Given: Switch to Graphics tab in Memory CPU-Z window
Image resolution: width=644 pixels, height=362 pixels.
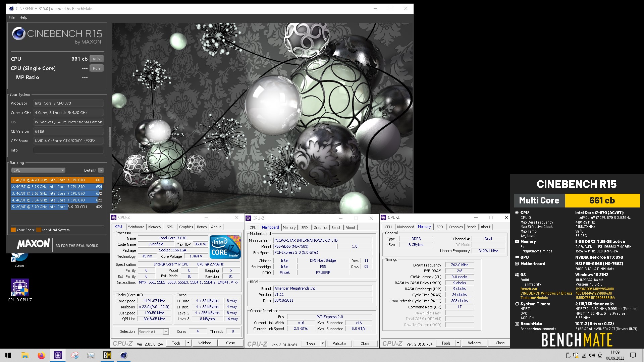Looking at the screenshot, I should (456, 227).
